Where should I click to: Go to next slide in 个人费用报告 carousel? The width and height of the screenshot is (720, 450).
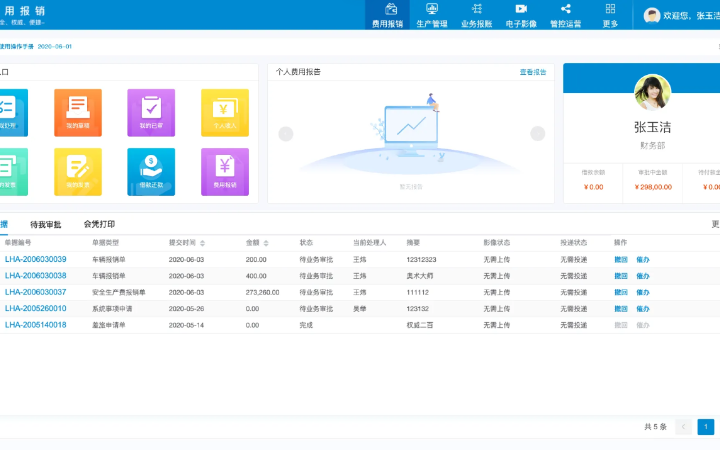[538, 134]
